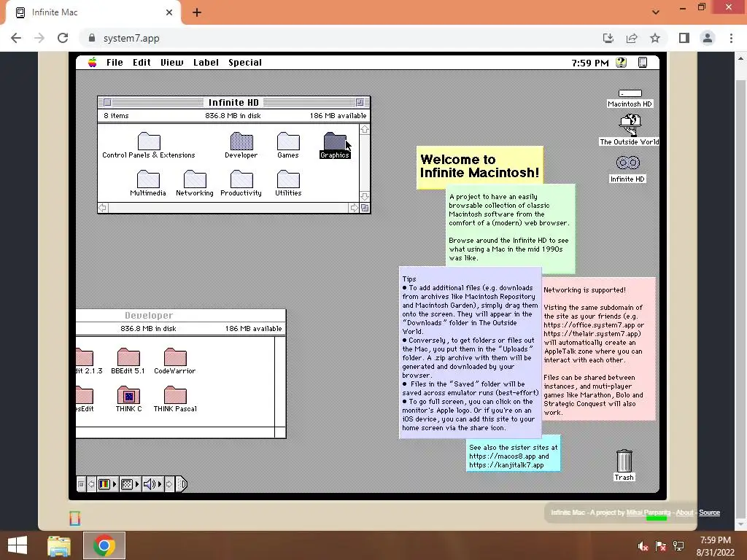Click Infinite HD scroll right arrow
Screen dimensions: 747x560
tap(354, 208)
